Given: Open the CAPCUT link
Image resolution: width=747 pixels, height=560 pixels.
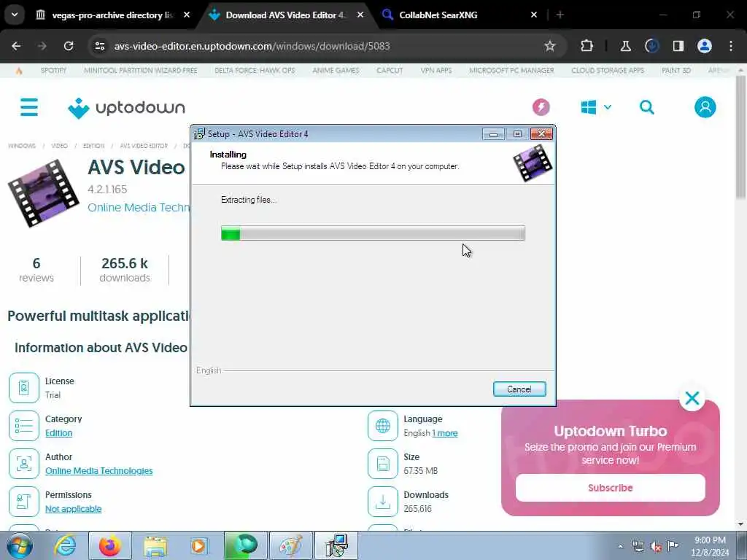Looking at the screenshot, I should click(390, 70).
